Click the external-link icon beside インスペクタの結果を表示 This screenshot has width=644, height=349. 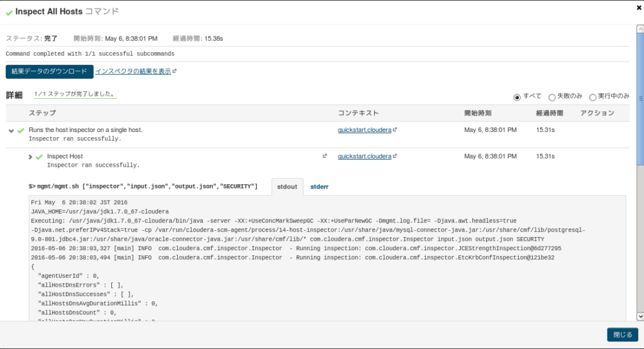(x=175, y=71)
